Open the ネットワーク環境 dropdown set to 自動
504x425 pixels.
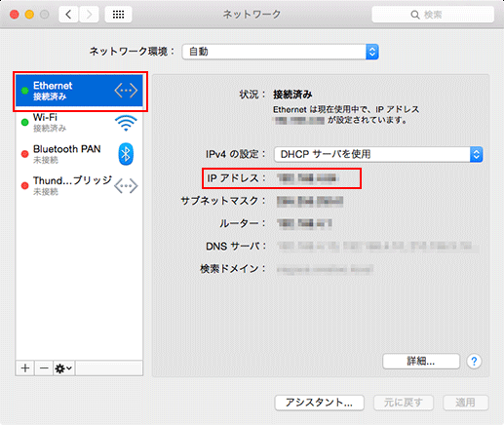(x=281, y=52)
